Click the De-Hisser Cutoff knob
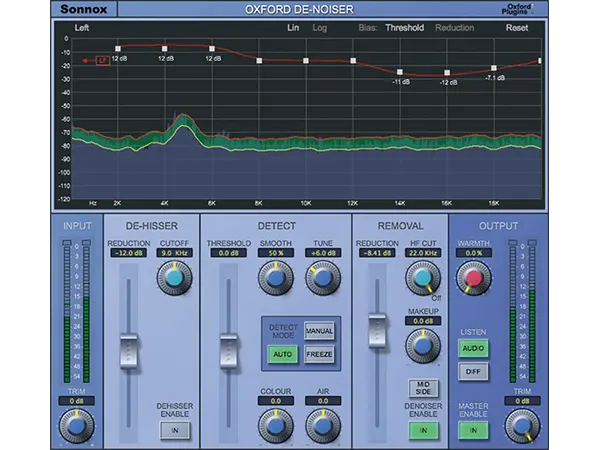This screenshot has width=600, height=450. 174,278
